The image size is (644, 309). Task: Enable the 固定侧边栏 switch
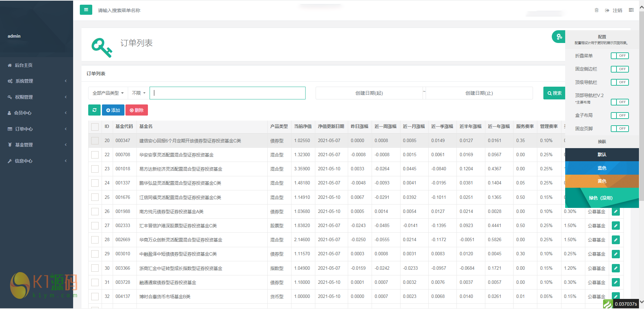pyautogui.click(x=620, y=69)
